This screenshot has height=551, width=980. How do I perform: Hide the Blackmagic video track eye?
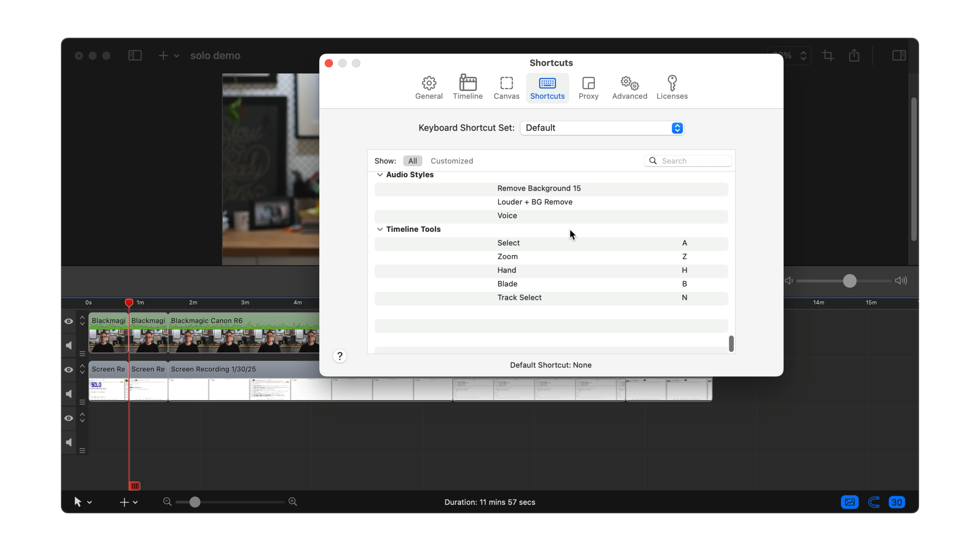point(68,321)
